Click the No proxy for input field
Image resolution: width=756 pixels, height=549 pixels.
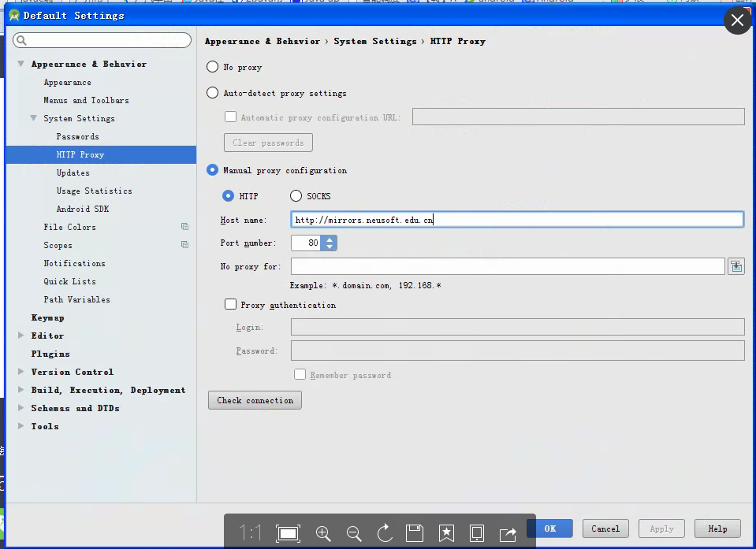click(x=508, y=266)
